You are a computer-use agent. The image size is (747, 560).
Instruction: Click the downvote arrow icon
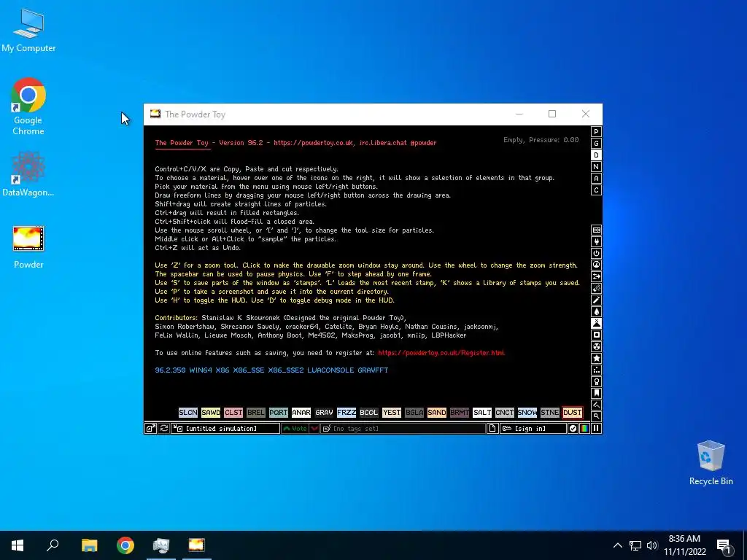click(x=314, y=429)
